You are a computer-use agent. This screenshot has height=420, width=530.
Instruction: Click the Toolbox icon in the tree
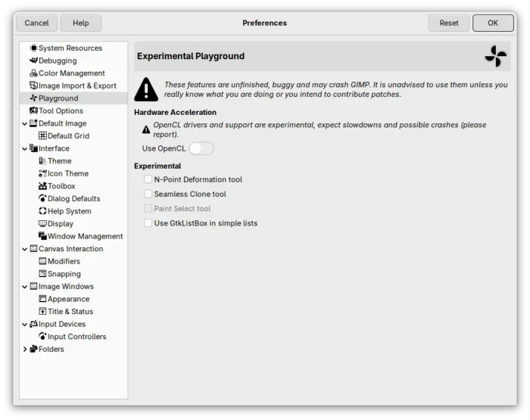[x=42, y=186]
